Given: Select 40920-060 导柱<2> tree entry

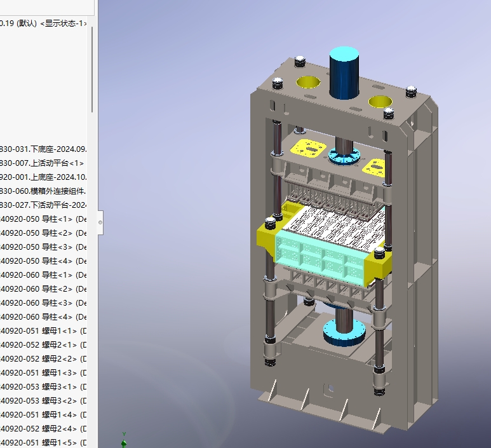Looking at the screenshot, I should pos(44,289).
